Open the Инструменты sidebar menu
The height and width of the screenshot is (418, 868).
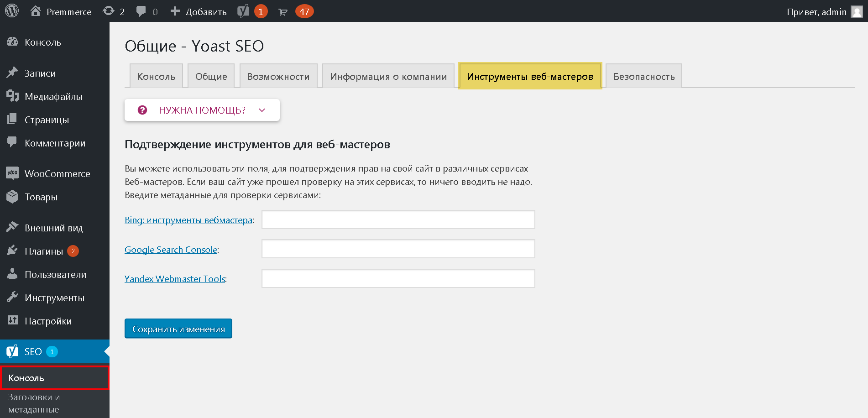pyautogui.click(x=55, y=298)
